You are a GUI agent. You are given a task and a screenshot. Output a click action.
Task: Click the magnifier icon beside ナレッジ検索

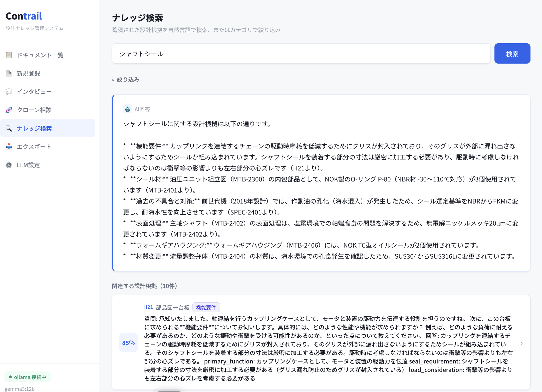point(9,128)
